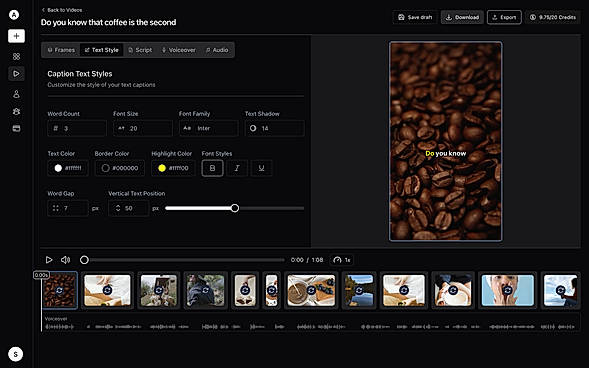Regenerate the first coffee beans frame icon

59,291
